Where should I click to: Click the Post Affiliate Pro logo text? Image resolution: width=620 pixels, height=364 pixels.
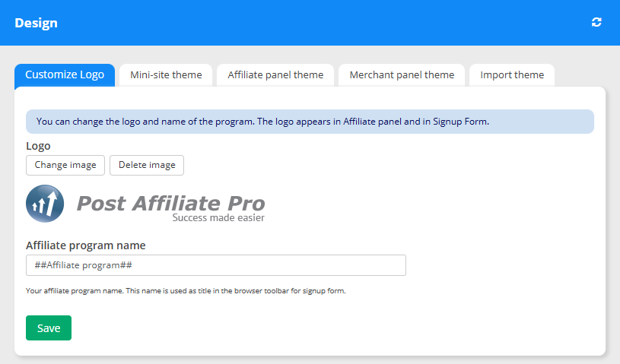coord(170,203)
